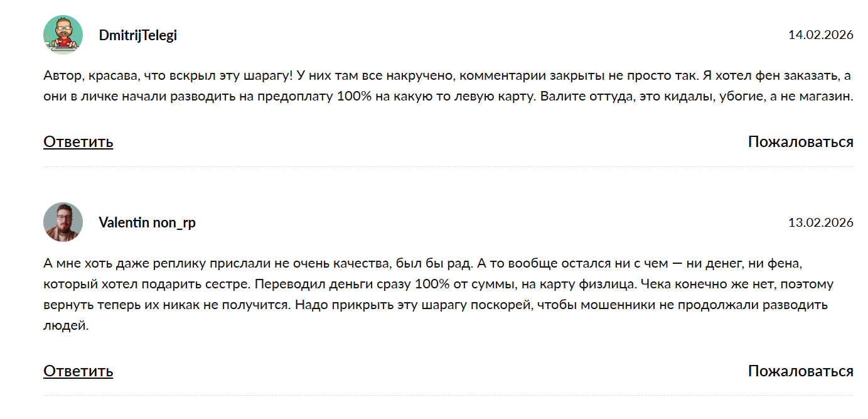868x419 pixels.
Task: Open Valentin non_rp's profile photo
Action: [63, 222]
